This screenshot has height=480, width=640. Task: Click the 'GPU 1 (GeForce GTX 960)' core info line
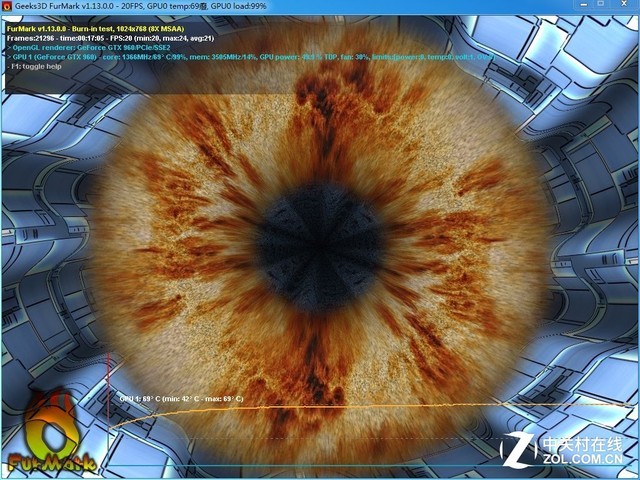251,57
